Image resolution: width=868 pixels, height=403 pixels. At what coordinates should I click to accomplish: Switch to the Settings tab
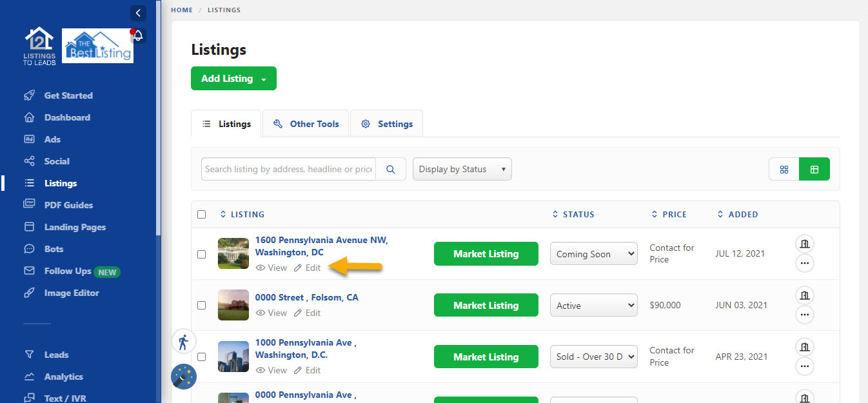386,123
